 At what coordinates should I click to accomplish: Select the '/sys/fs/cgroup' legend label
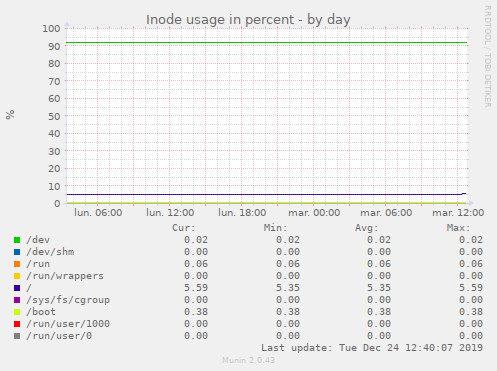point(68,300)
